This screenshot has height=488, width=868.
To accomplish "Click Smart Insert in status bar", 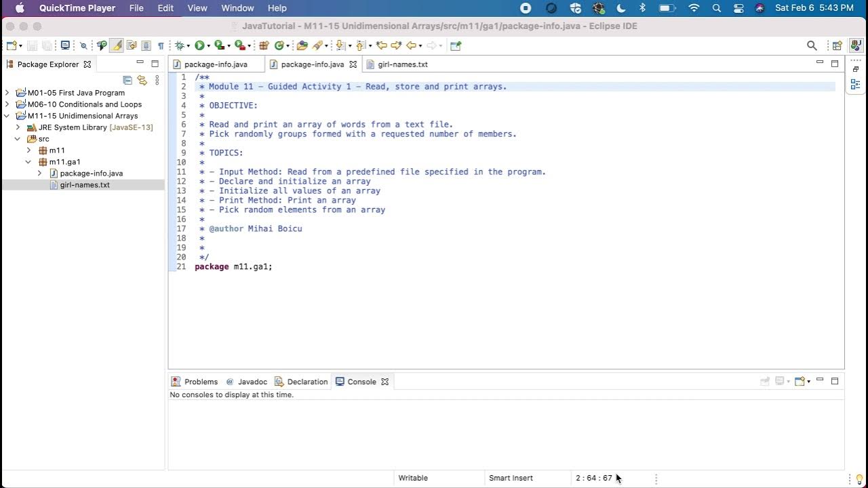I will click(x=511, y=478).
